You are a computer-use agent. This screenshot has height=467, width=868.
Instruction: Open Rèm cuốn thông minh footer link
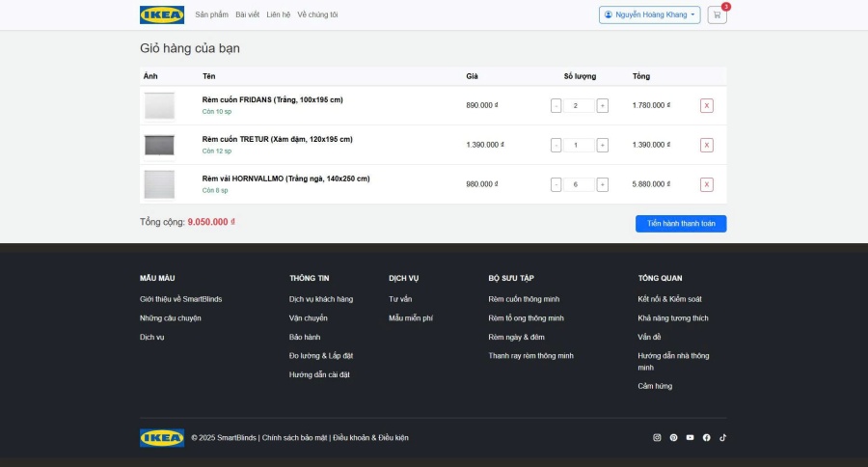(x=524, y=299)
